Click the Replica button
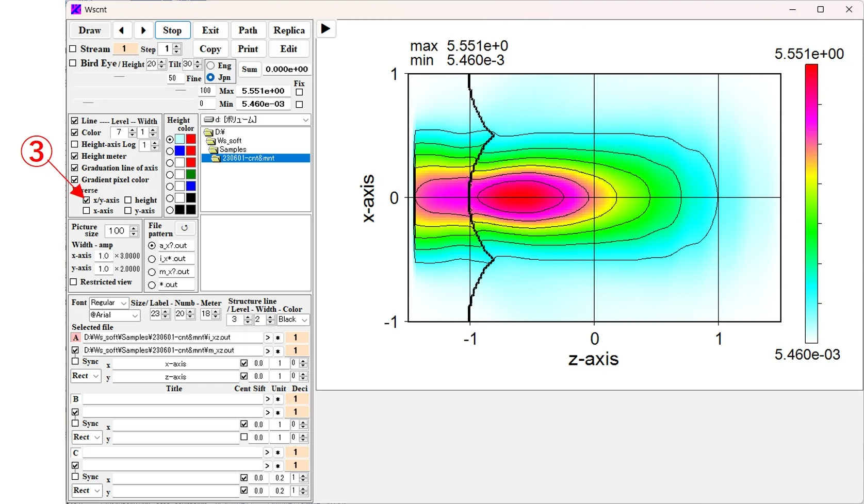This screenshot has height=504, width=864. (289, 30)
